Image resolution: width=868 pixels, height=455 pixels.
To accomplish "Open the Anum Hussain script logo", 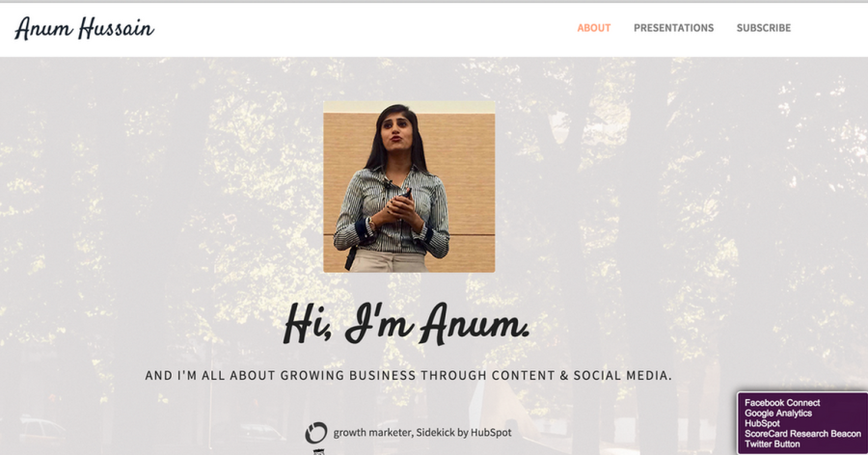I will point(84,28).
